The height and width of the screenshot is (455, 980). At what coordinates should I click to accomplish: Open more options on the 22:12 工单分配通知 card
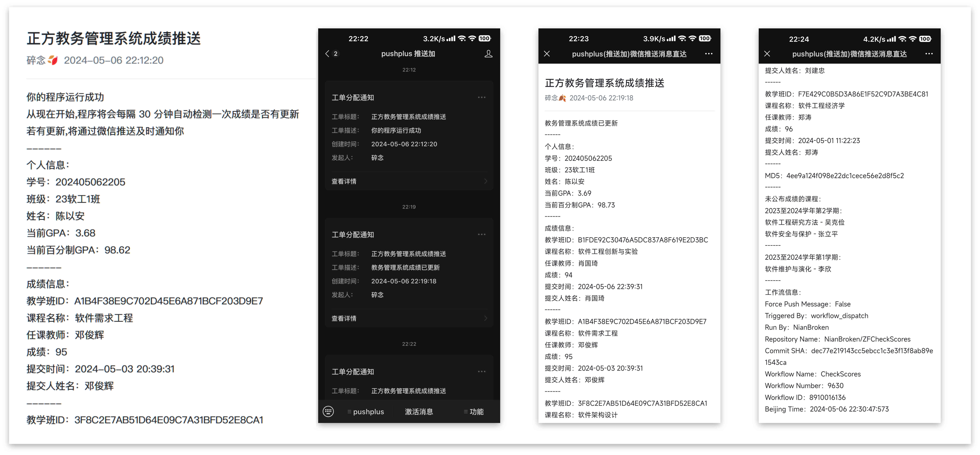tap(482, 97)
